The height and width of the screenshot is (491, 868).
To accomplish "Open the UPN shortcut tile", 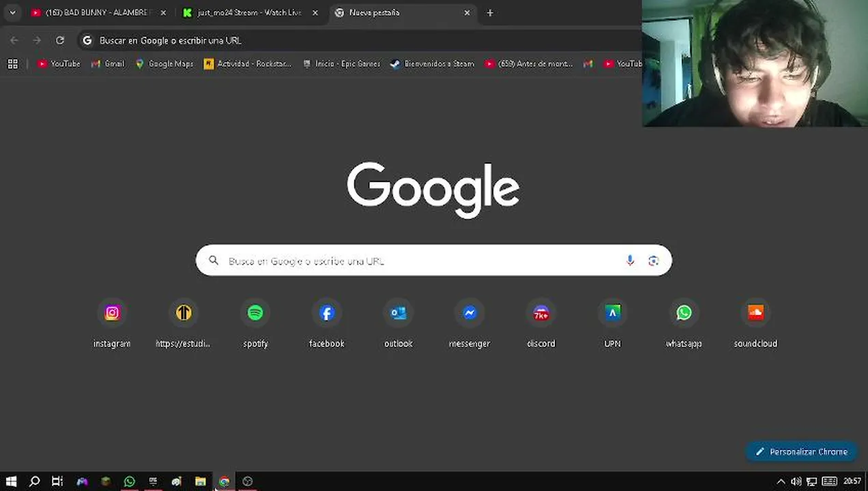I will coord(613,325).
